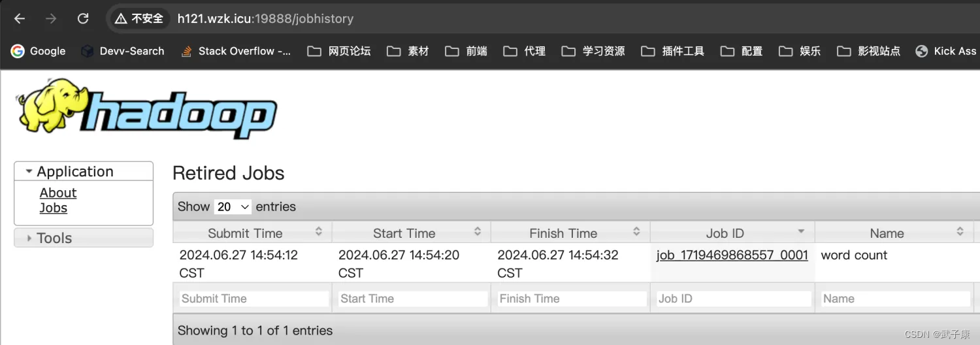Open the About link
The image size is (980, 345).
(x=58, y=193)
